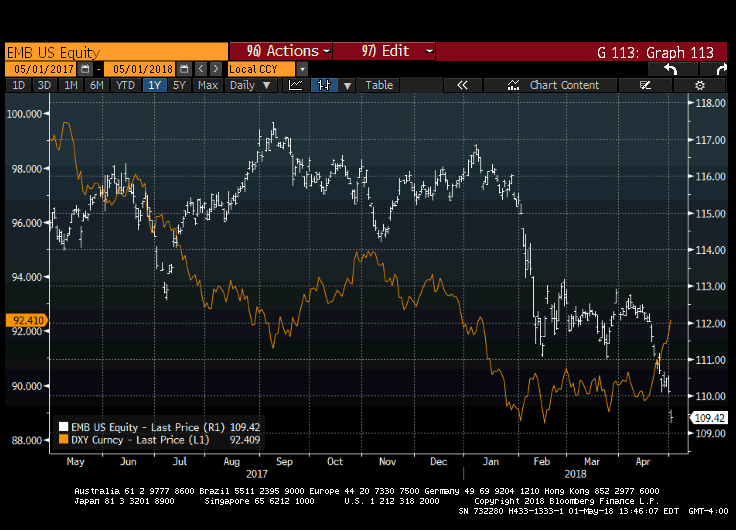Click white EMB US Equity legend swatch
This screenshot has width=736, height=530.
tap(63, 427)
